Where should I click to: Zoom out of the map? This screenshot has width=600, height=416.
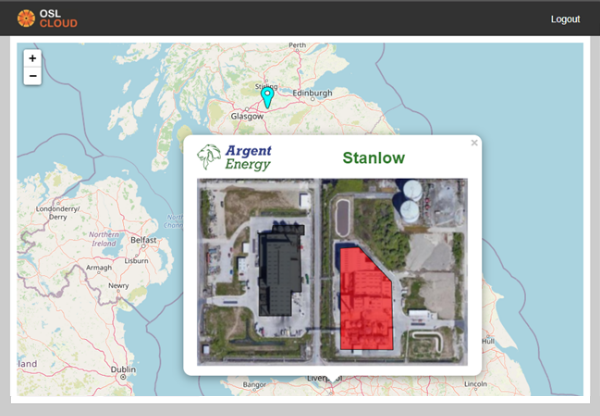32,76
